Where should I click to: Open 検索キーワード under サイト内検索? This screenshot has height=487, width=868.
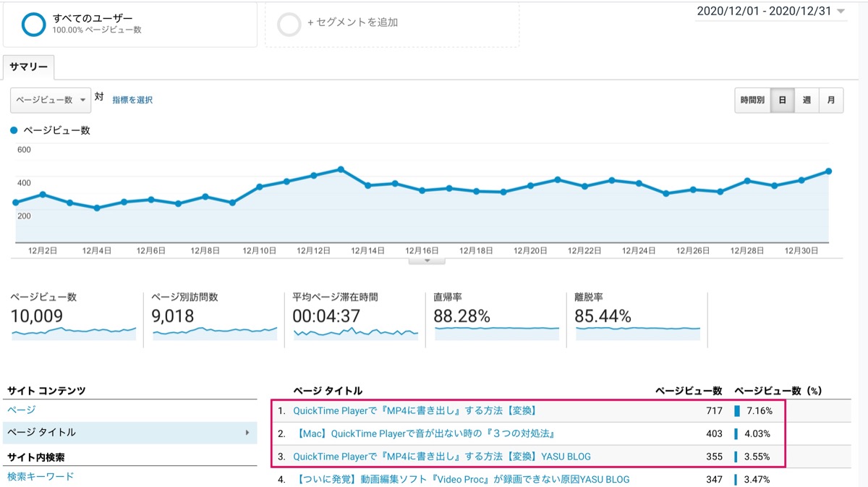click(x=41, y=476)
